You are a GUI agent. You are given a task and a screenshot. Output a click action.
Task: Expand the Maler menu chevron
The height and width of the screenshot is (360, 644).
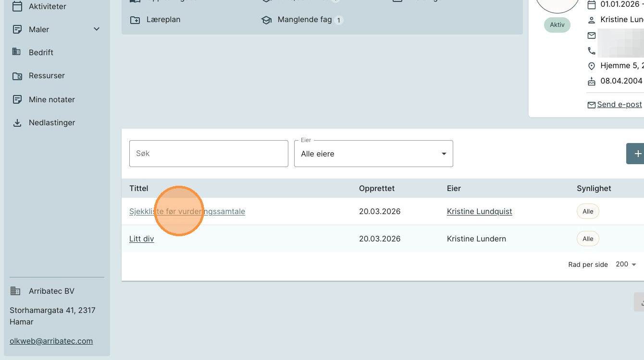[x=97, y=29]
